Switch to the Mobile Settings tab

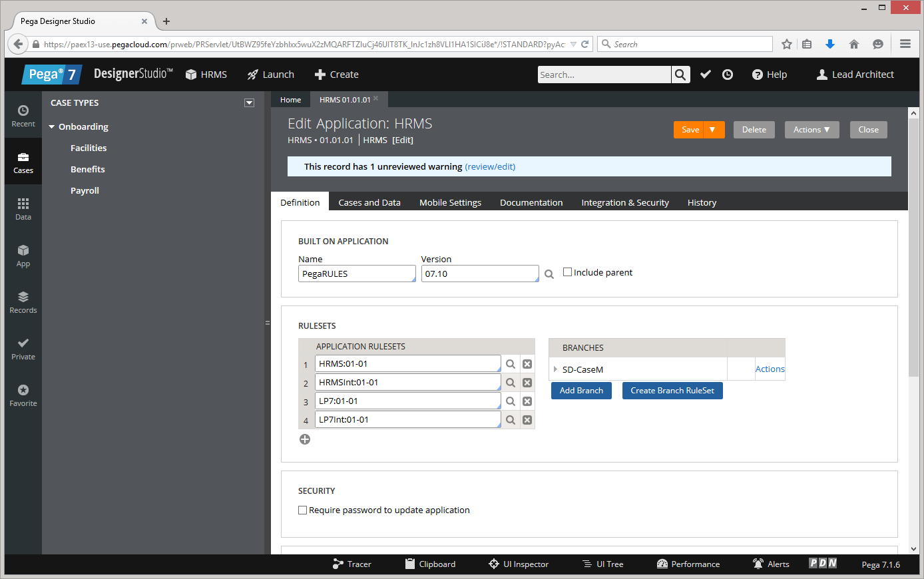tap(450, 202)
